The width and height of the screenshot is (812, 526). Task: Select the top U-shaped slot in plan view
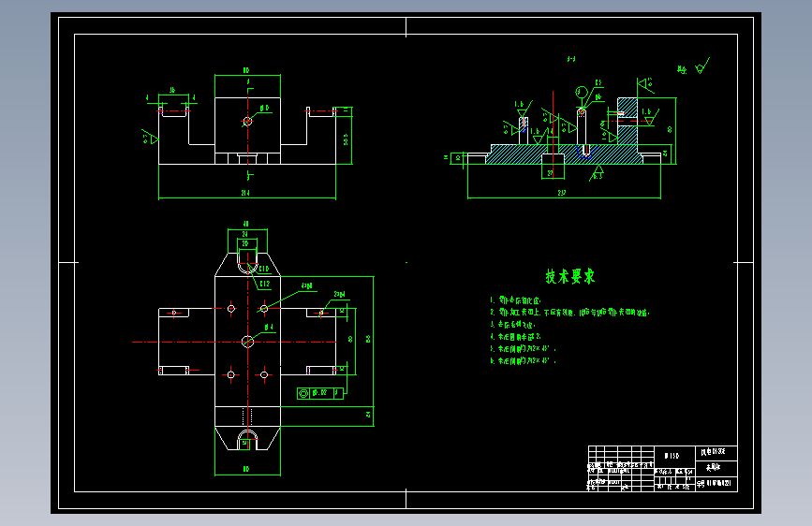coord(247,262)
